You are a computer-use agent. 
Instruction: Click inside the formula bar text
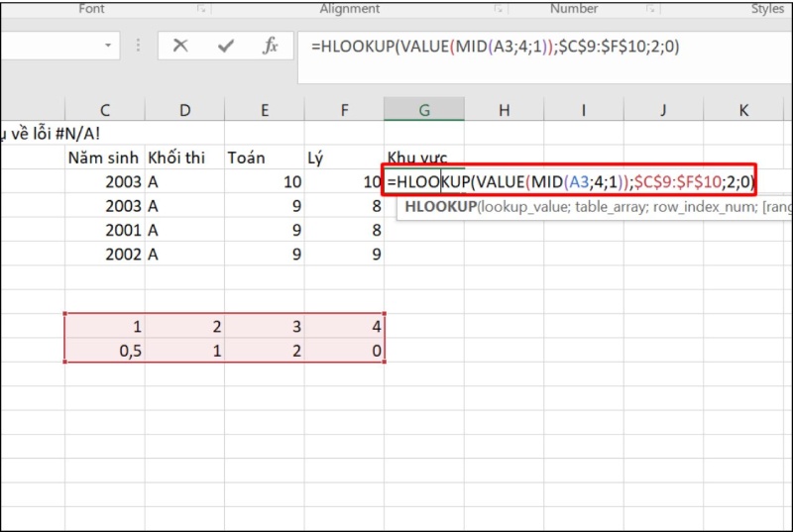coord(496,47)
